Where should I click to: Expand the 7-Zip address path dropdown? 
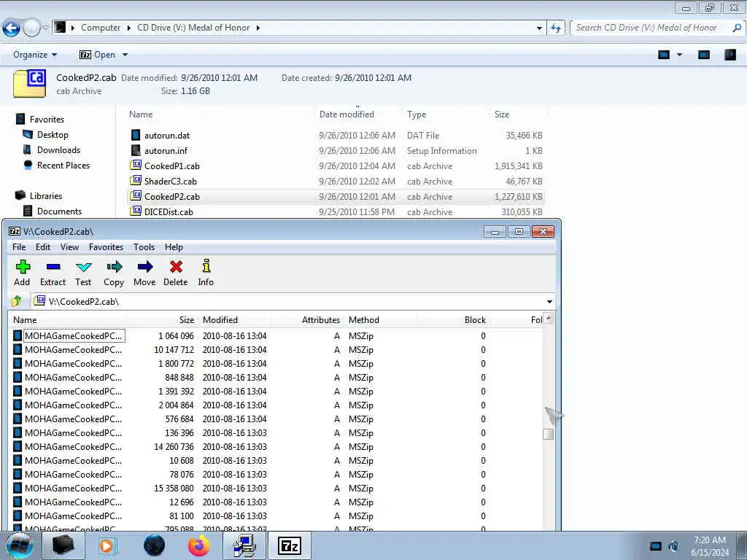point(549,301)
